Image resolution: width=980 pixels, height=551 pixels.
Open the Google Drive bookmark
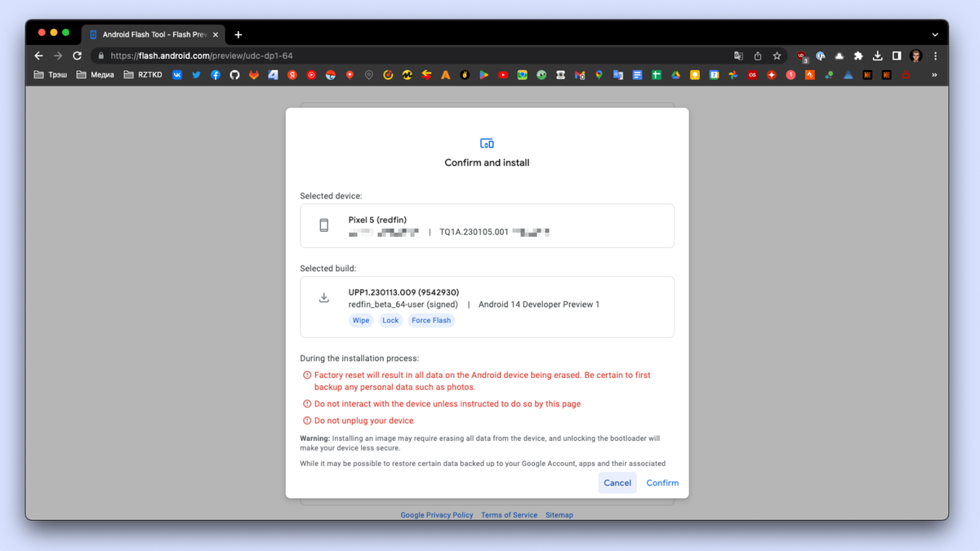(675, 74)
